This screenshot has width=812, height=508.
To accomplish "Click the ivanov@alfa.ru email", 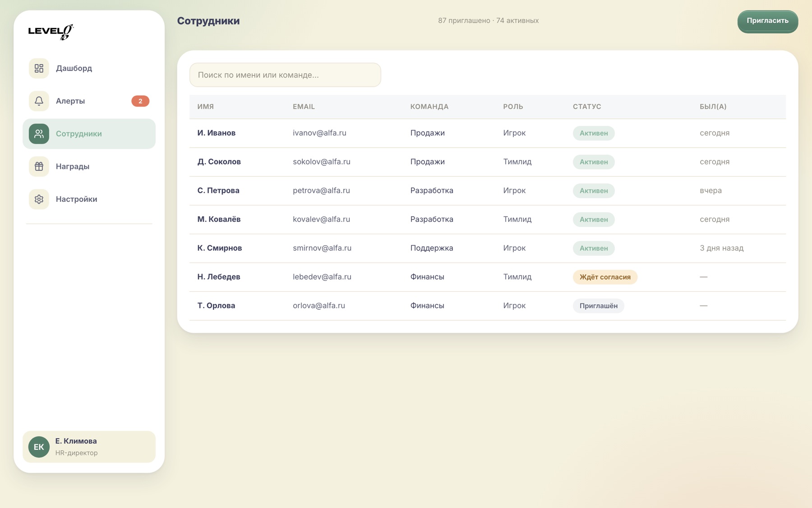I will coord(319,133).
